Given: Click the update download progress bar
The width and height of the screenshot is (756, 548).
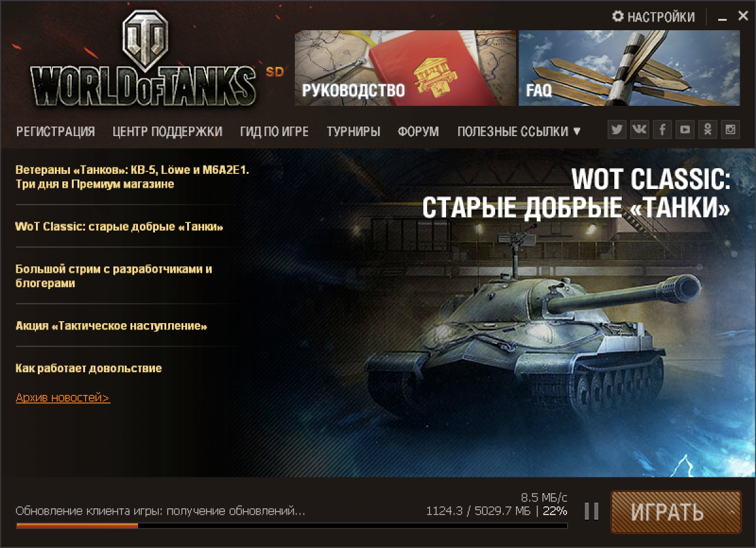Looking at the screenshot, I should click(292, 525).
